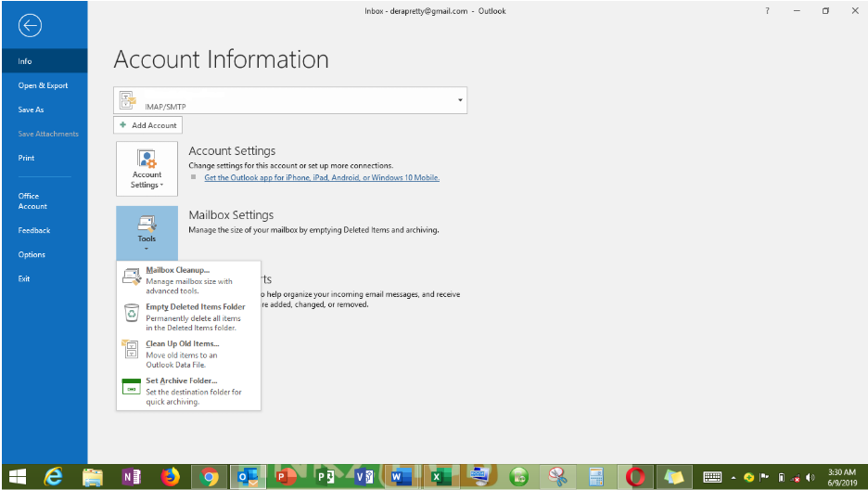
Task: Click the Account Settings icon button
Action: click(147, 169)
